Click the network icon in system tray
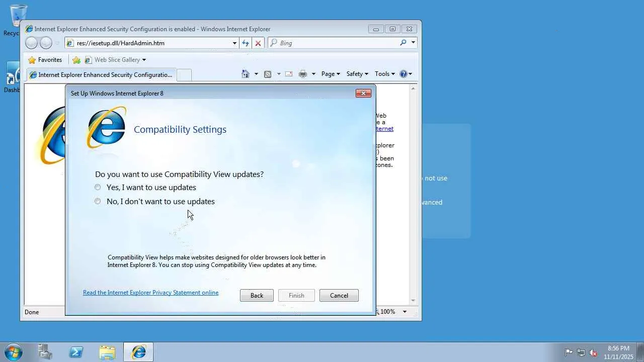Viewport: 644px width, 362px height. click(581, 352)
